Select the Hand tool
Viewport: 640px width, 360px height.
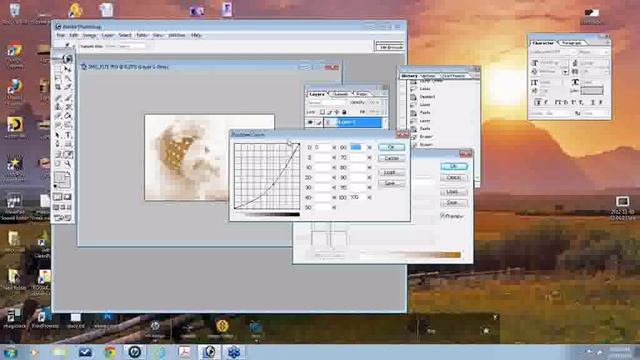pyautogui.click(x=58, y=163)
